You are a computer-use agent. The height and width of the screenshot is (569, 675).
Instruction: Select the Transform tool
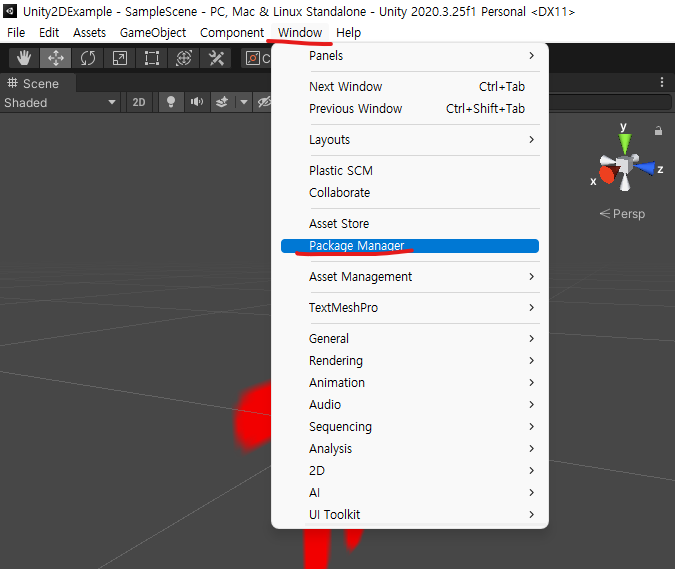(x=184, y=58)
